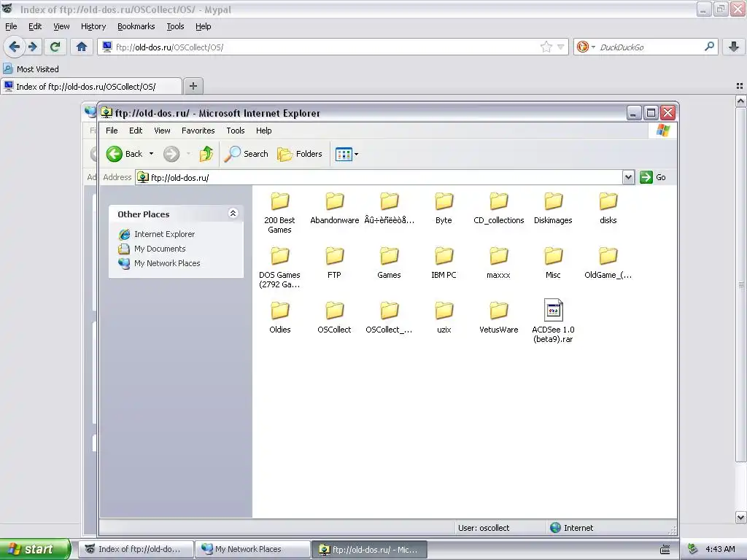747x560 pixels.
Task: Click Mypal's back navigation arrow
Action: (x=15, y=47)
